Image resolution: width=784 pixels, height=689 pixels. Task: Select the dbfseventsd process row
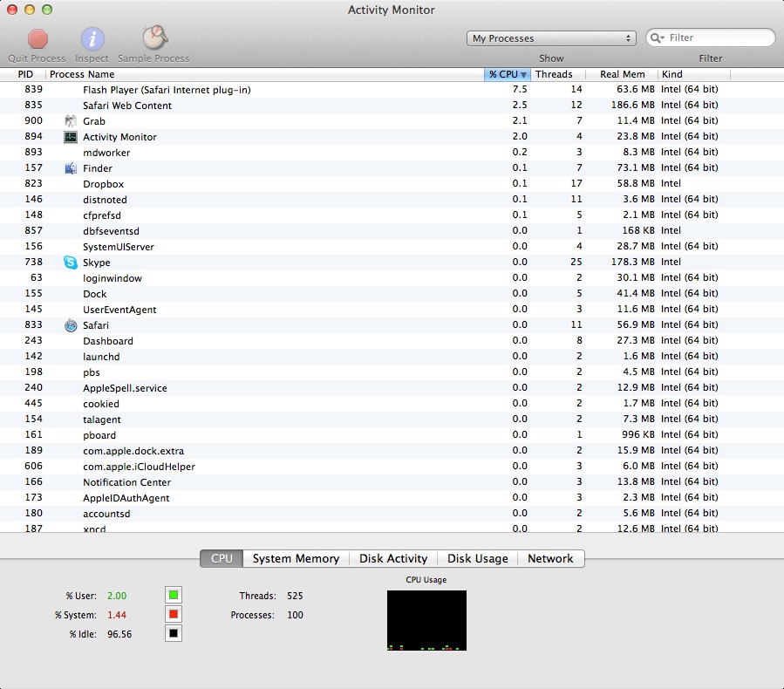[x=392, y=230]
